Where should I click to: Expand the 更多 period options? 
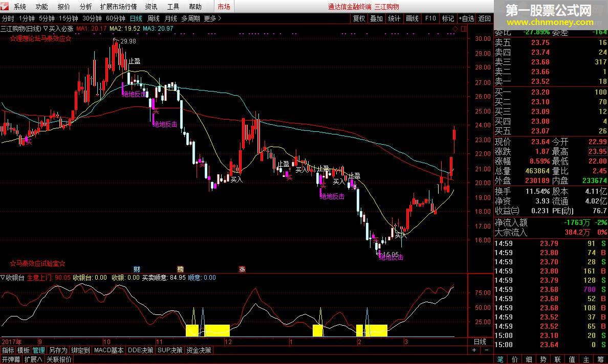click(212, 18)
